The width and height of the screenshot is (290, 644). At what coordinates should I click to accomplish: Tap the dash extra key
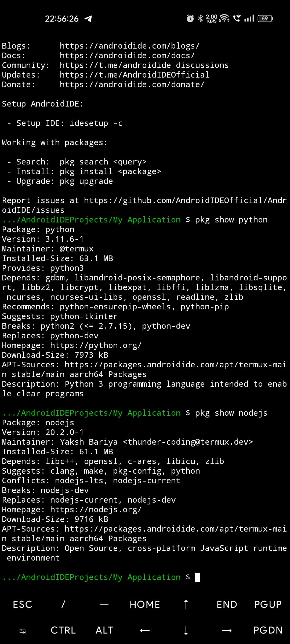104,604
